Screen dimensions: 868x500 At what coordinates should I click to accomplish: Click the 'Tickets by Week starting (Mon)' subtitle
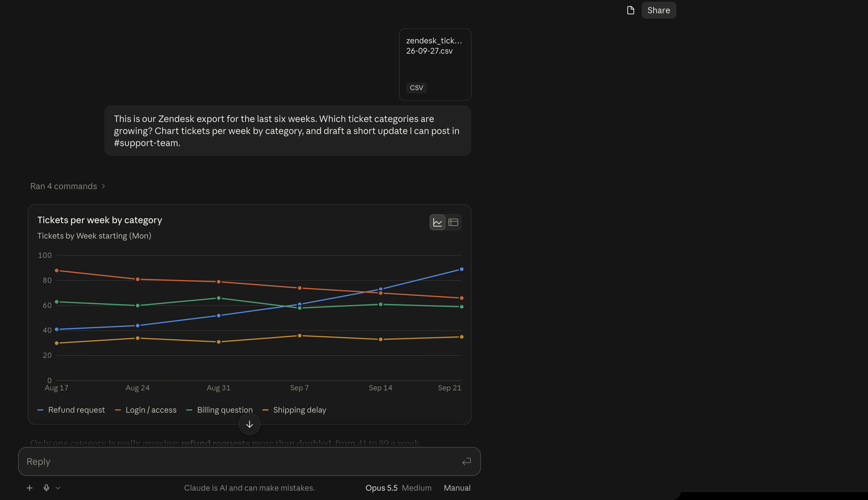pyautogui.click(x=94, y=236)
